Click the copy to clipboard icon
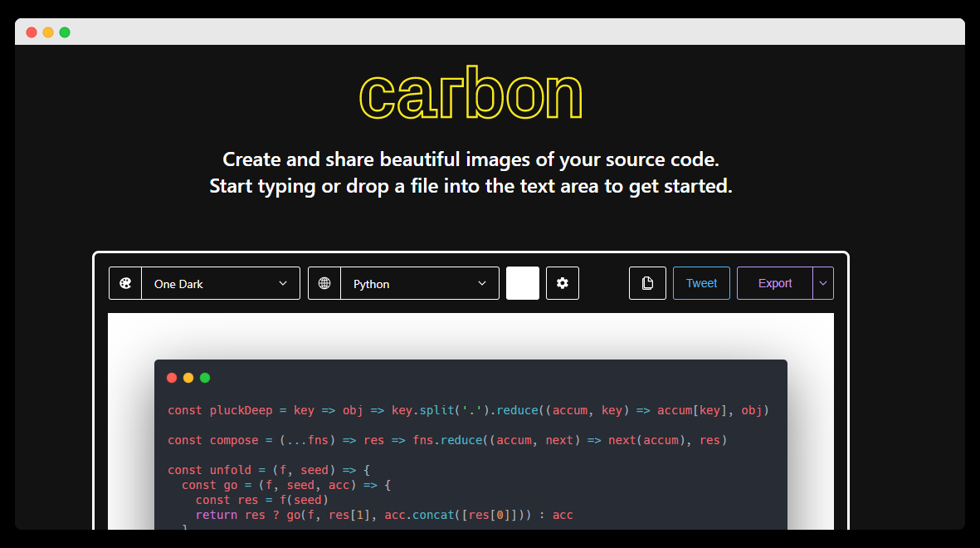This screenshot has width=980, height=548. click(647, 283)
